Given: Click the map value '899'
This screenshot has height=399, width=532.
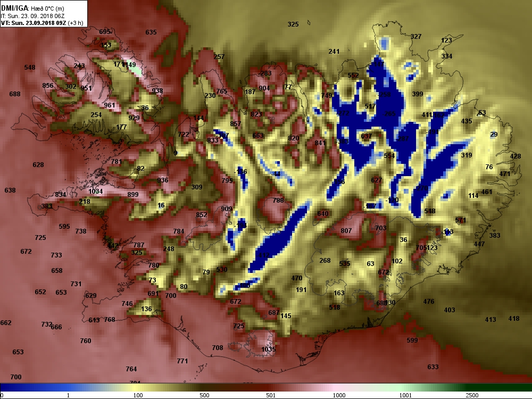Looking at the screenshot, I should 132,194.
